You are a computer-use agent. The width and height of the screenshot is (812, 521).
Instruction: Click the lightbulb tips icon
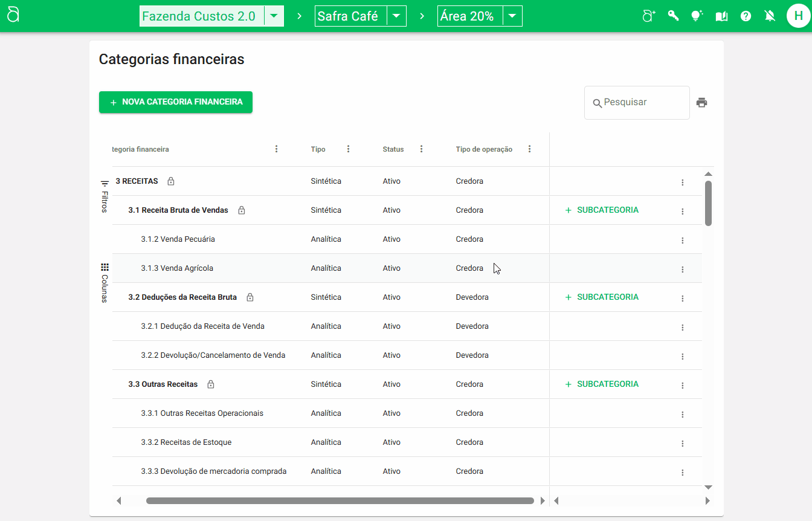click(x=697, y=16)
